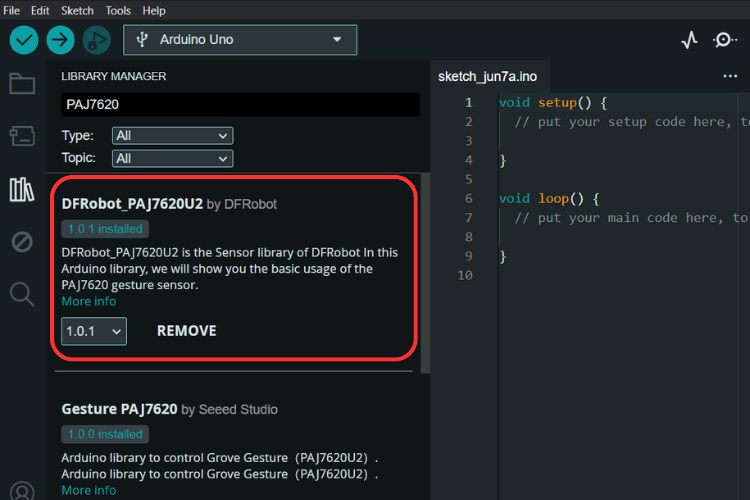Screen dimensions: 750x500
Task: Click line number 10 in the editor
Action: (x=465, y=276)
